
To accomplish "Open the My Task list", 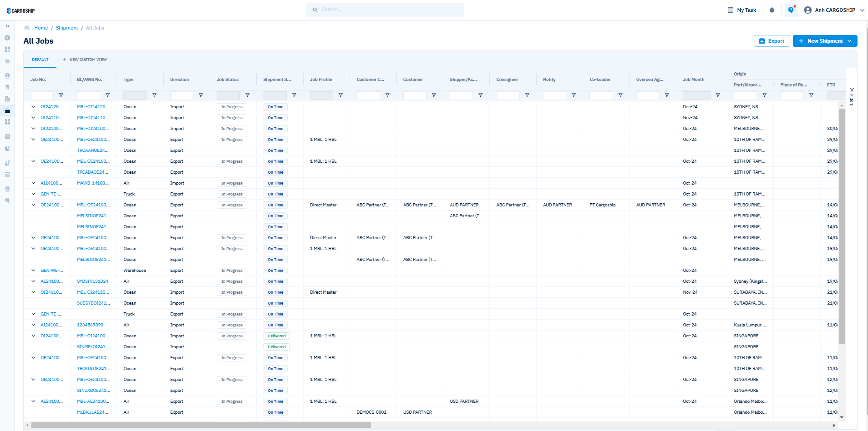I will pos(742,10).
